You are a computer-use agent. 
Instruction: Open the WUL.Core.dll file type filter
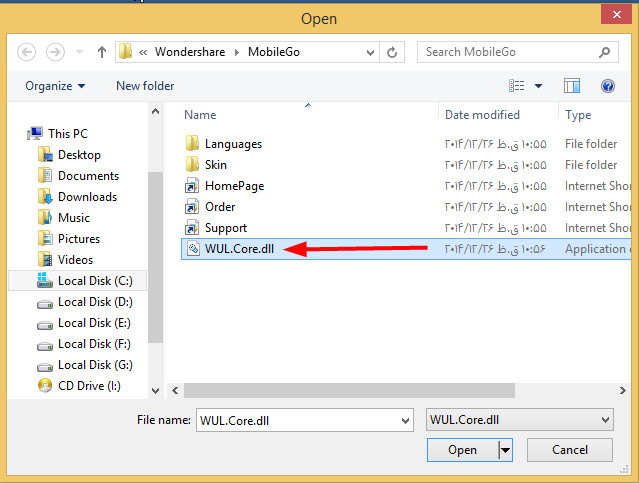pyautogui.click(x=520, y=420)
